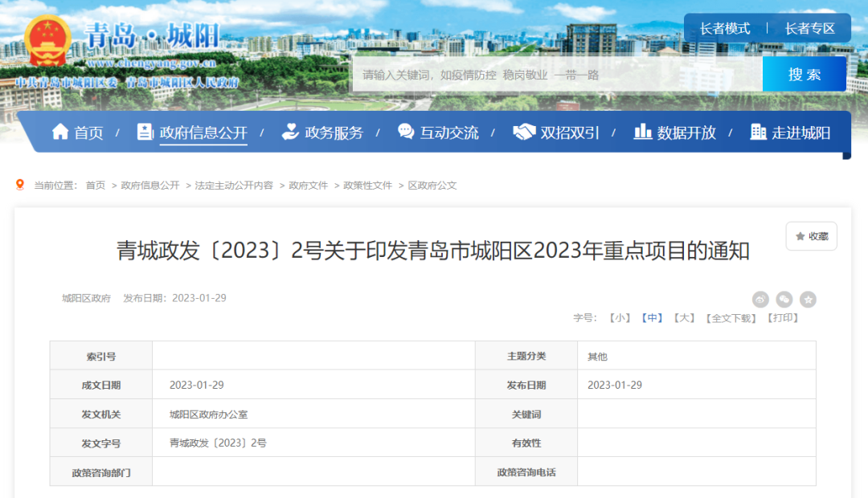This screenshot has width=868, height=498.
Task: Open the 互动交流 menu item
Action: click(449, 133)
